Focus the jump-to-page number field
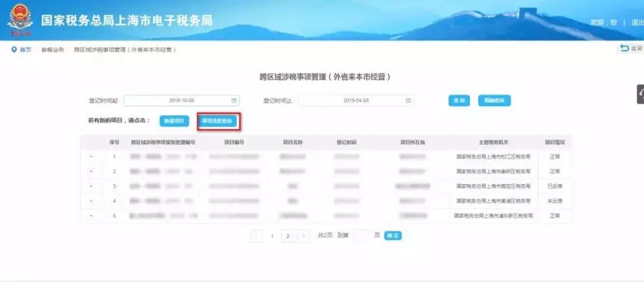644x282 pixels. coord(361,235)
